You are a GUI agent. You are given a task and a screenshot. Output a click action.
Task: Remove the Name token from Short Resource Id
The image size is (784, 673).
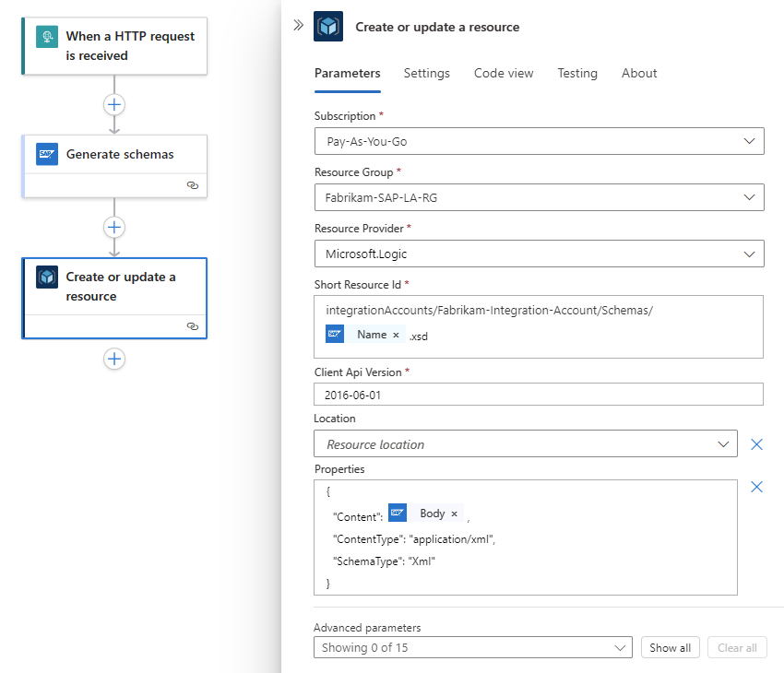click(396, 335)
